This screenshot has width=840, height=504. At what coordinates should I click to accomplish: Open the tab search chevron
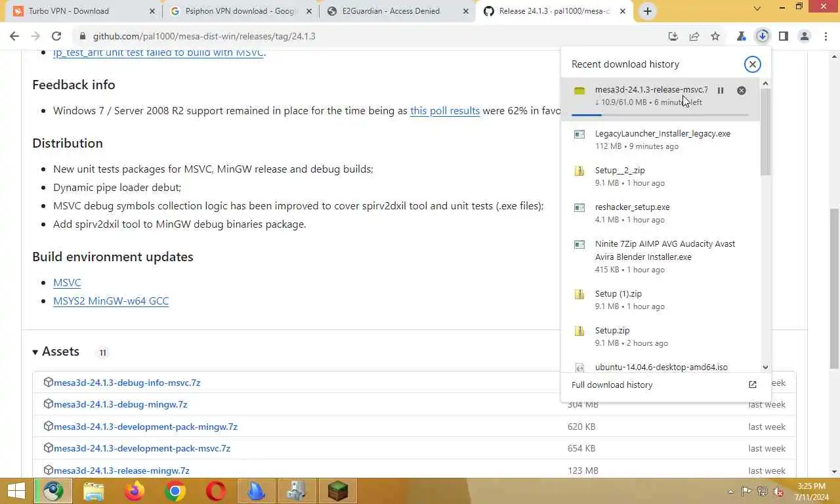pos(757,9)
